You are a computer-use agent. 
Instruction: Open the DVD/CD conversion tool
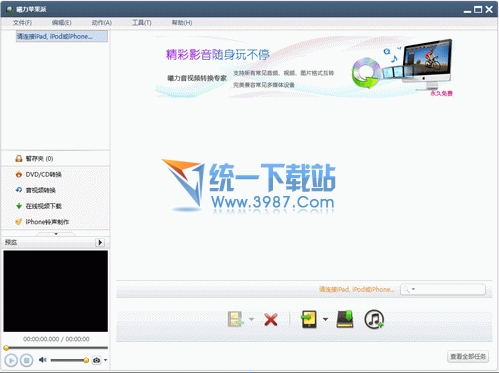point(38,174)
